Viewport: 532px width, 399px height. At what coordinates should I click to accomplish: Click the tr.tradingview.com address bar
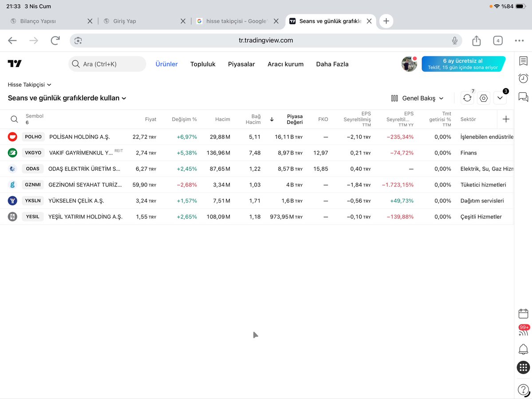point(266,40)
